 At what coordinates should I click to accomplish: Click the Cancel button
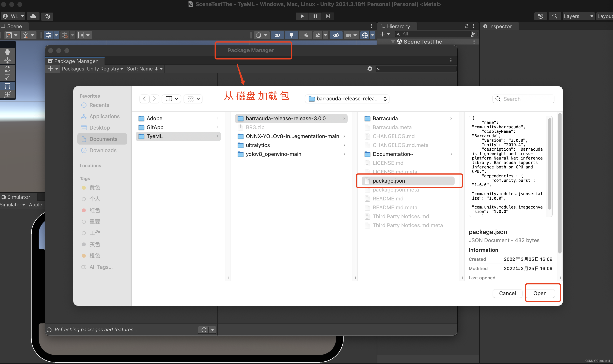pyautogui.click(x=507, y=293)
